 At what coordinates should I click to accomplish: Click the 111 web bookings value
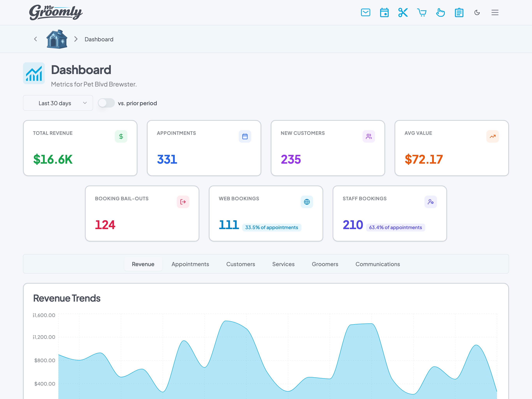pyautogui.click(x=229, y=225)
